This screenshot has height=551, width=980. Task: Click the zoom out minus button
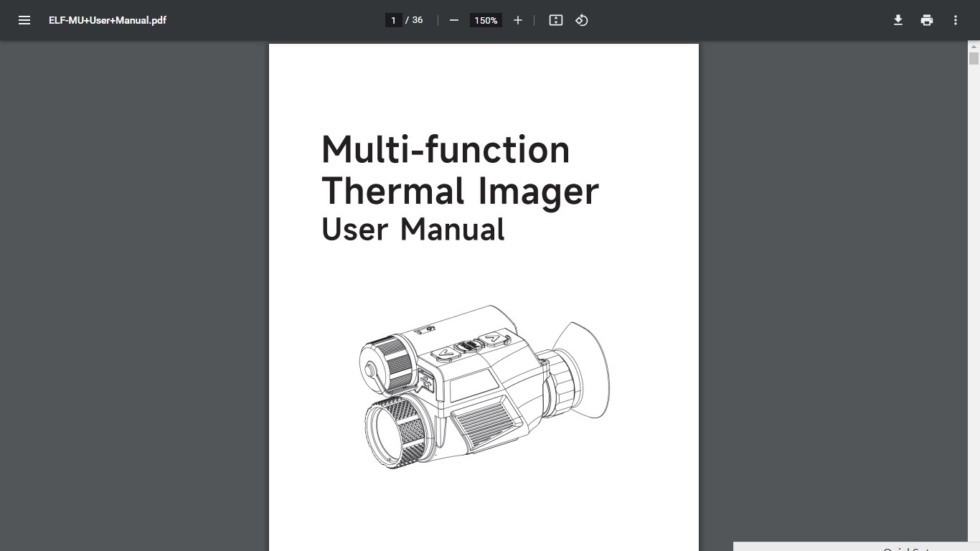(x=453, y=20)
